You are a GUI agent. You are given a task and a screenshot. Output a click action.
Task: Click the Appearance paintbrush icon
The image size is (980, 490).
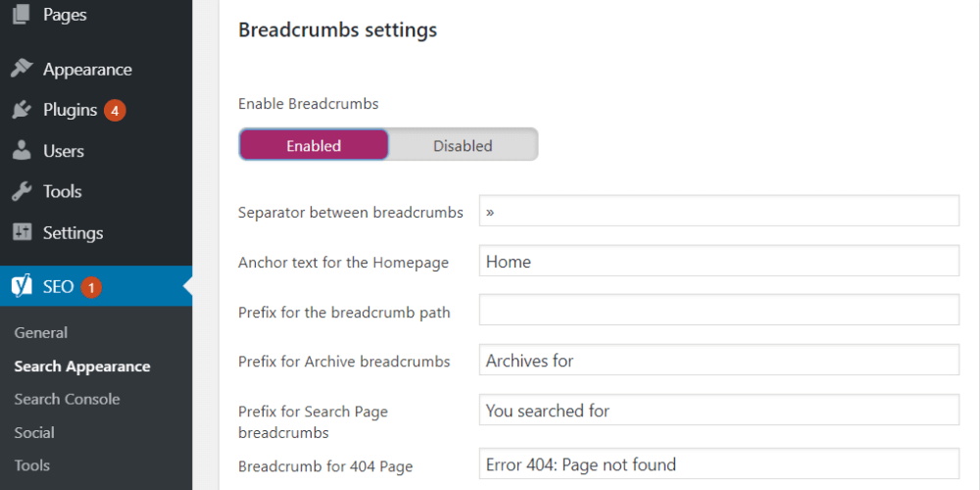click(x=22, y=70)
